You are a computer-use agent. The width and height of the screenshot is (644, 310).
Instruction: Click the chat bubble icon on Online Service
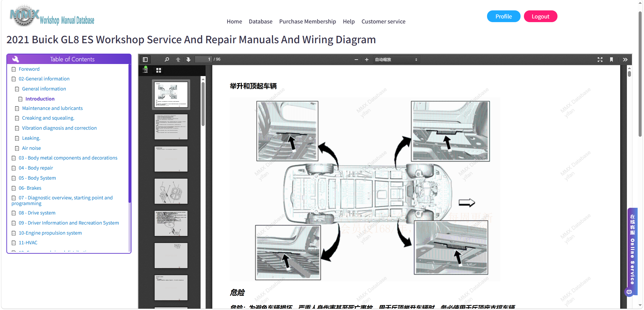click(629, 292)
